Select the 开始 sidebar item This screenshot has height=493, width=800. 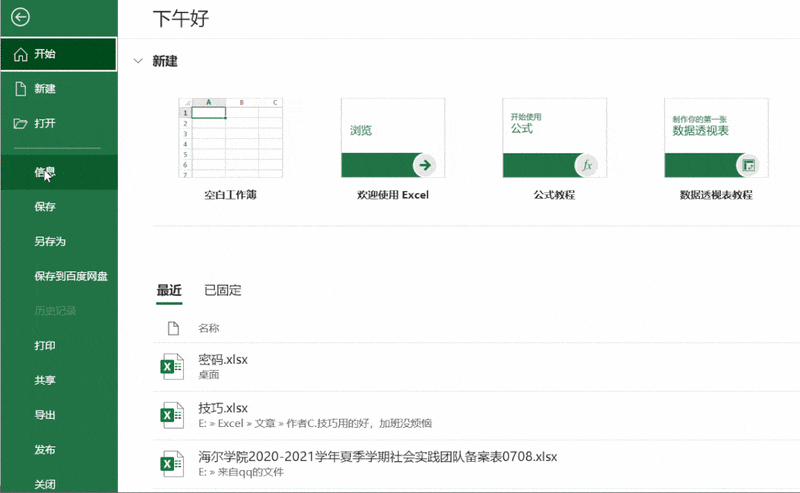point(59,54)
